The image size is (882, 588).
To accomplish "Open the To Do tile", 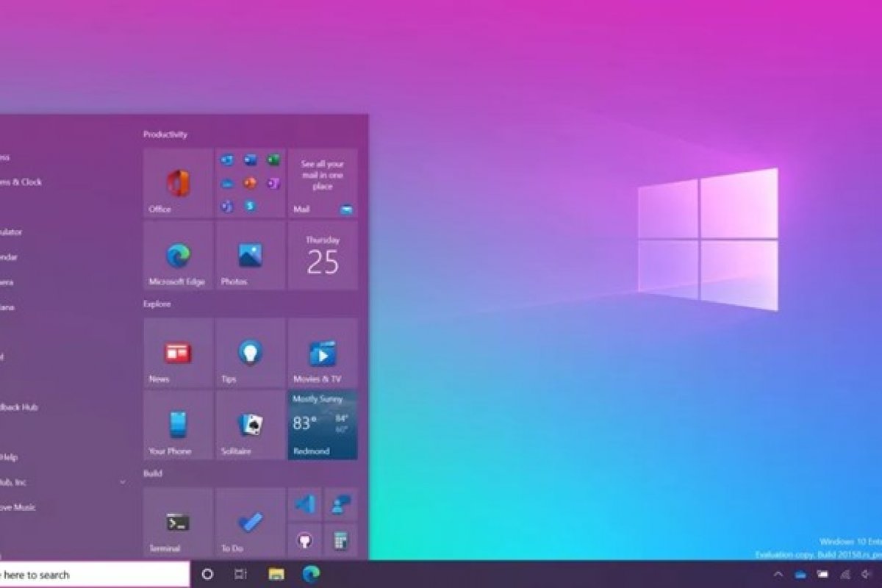I will (250, 522).
